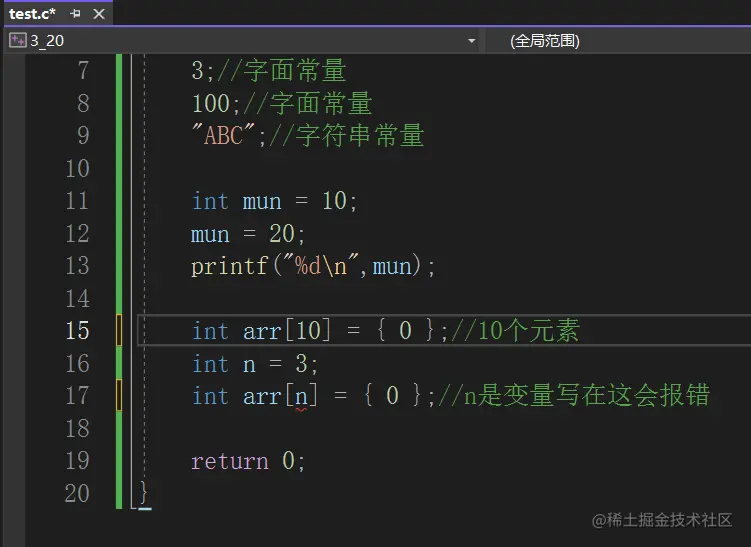Click line number 14
This screenshot has width=751, height=547.
77,298
